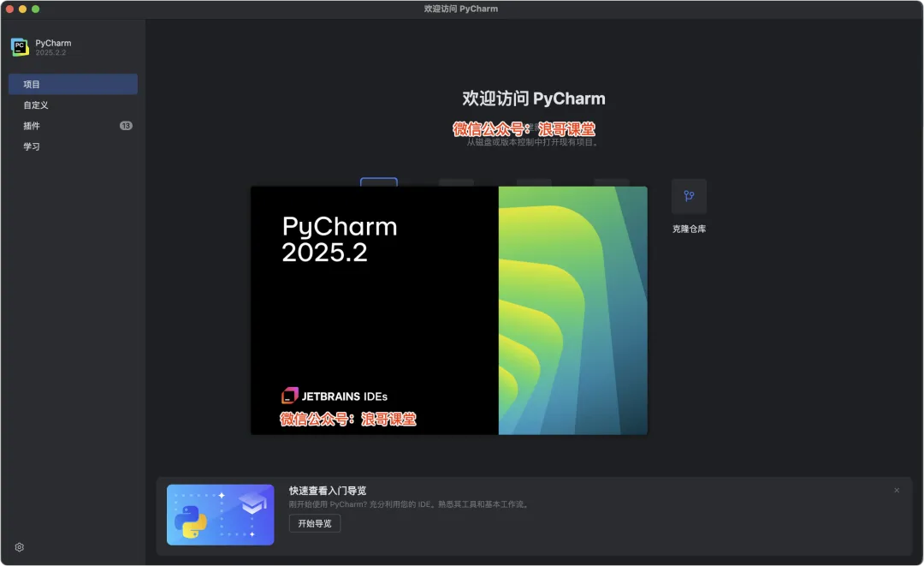Image resolution: width=924 pixels, height=566 pixels.
Task: Open the settings gear in sidebar bottom
Action: (x=20, y=547)
